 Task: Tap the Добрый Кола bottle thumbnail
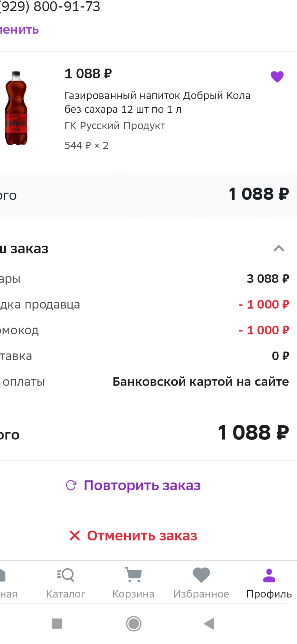[x=16, y=108]
